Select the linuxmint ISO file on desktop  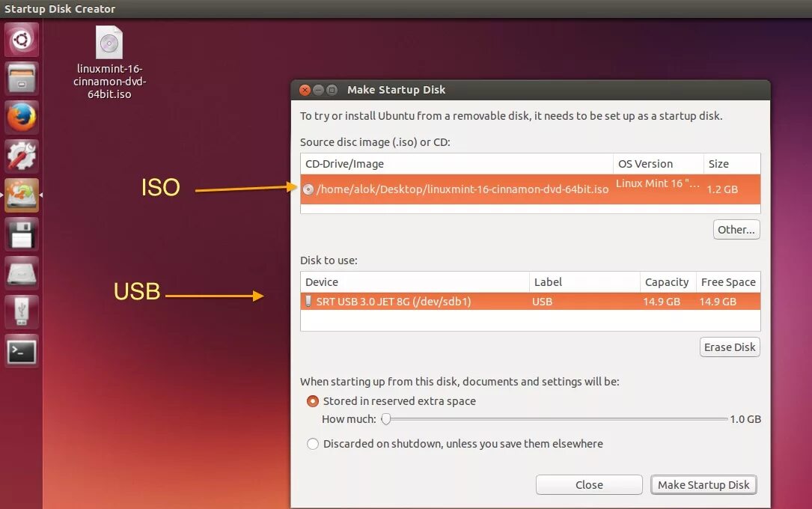coord(109,62)
